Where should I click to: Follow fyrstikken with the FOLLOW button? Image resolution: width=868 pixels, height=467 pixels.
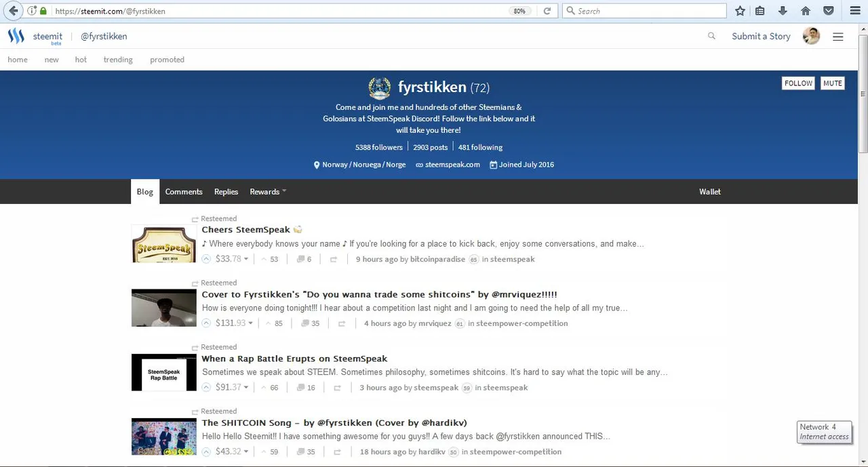coord(798,83)
